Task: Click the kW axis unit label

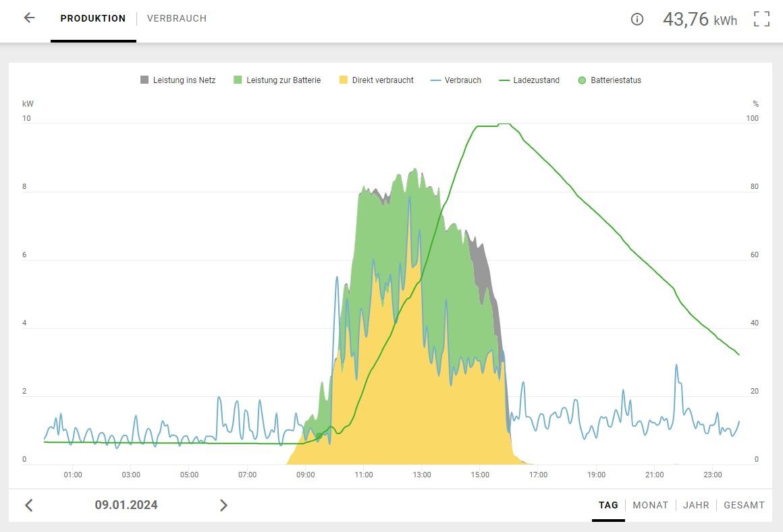Action: 28,104
